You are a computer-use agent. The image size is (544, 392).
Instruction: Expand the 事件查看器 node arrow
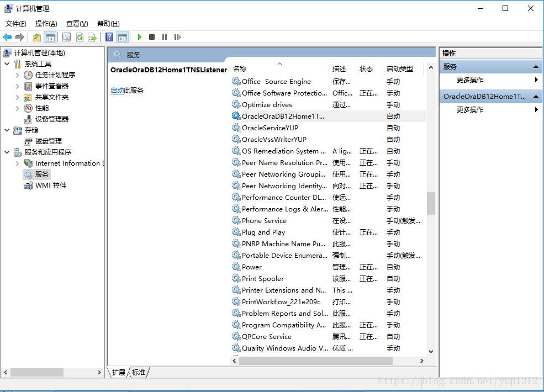17,86
